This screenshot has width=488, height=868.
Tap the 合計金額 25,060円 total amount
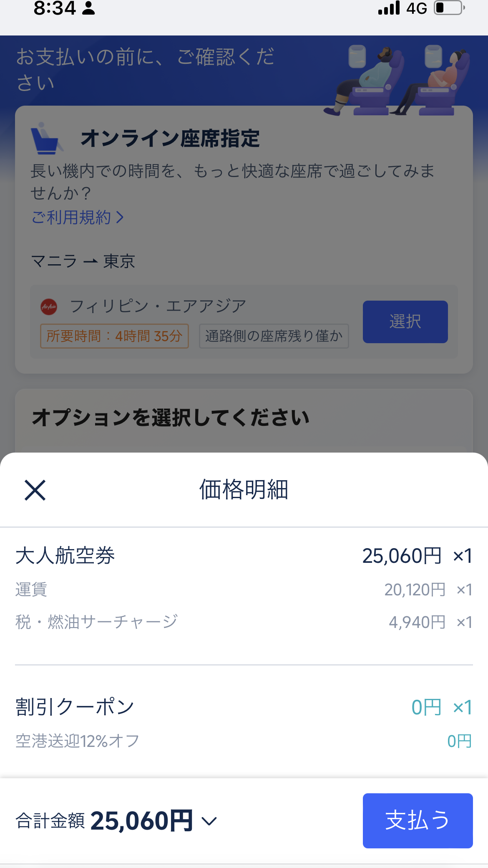point(104,821)
